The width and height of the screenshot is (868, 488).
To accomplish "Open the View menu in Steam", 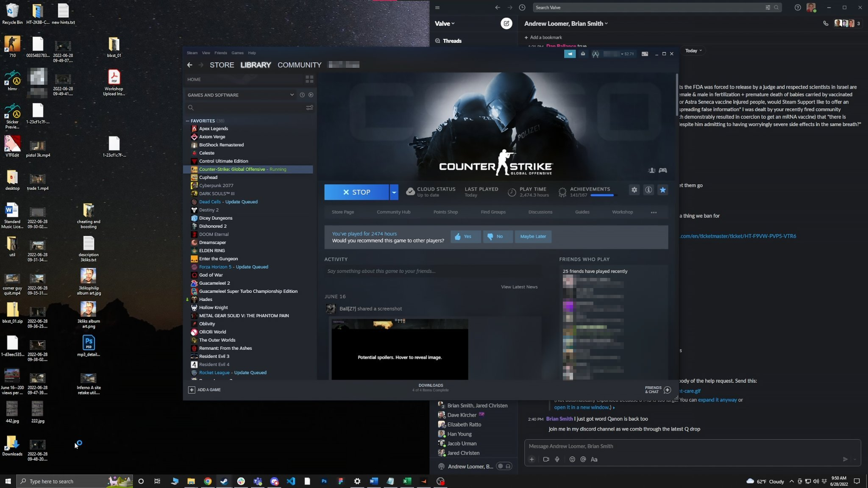I will click(x=206, y=53).
